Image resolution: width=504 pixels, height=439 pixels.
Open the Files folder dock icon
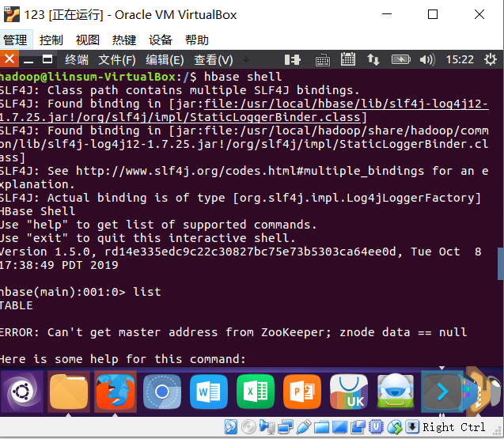(69, 392)
